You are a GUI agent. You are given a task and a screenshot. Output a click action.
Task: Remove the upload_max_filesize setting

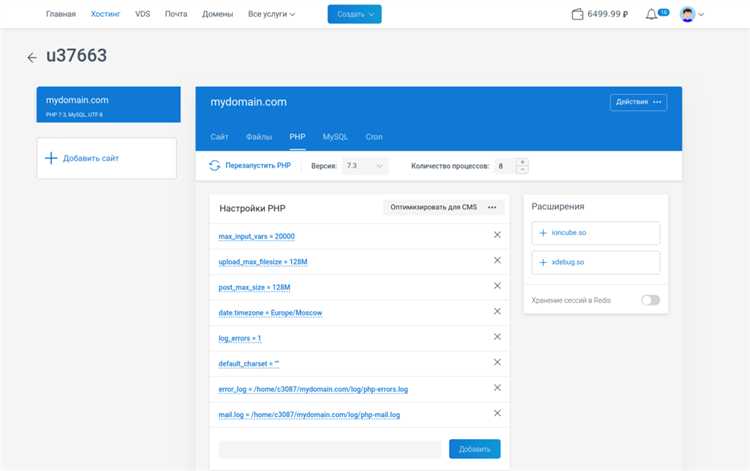pos(497,260)
